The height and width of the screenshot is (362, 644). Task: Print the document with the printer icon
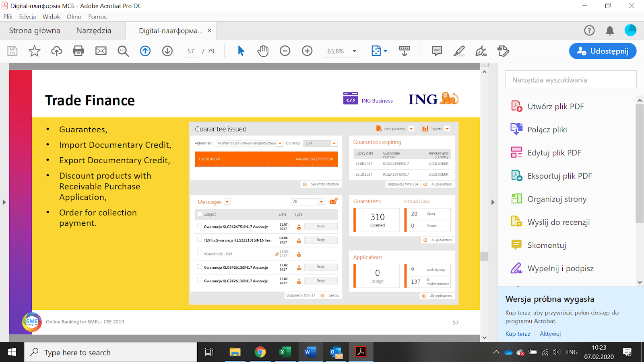pyautogui.click(x=78, y=51)
